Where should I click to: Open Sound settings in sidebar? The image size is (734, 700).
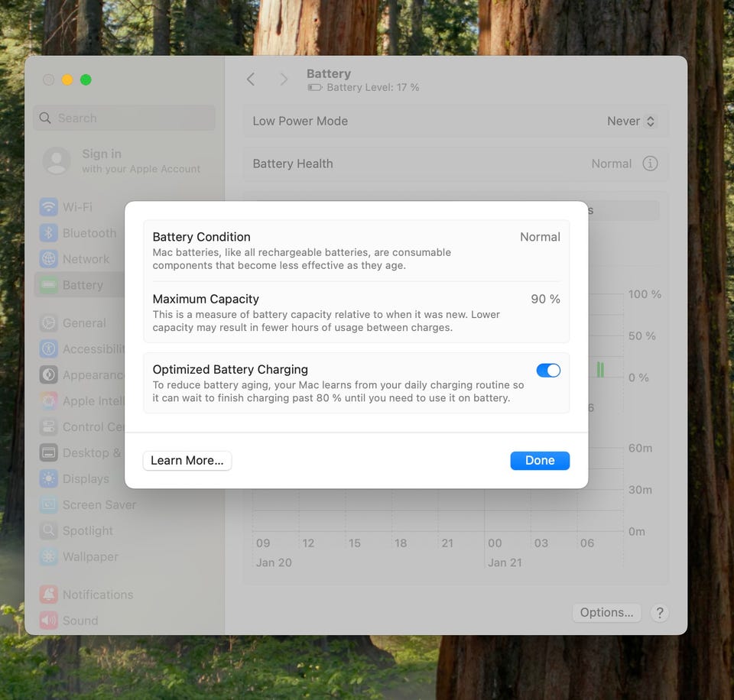(x=80, y=621)
